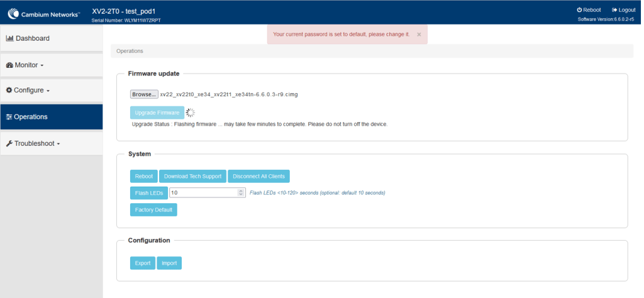Expand the Configure menu caret
The image size is (644, 298).
click(x=48, y=91)
